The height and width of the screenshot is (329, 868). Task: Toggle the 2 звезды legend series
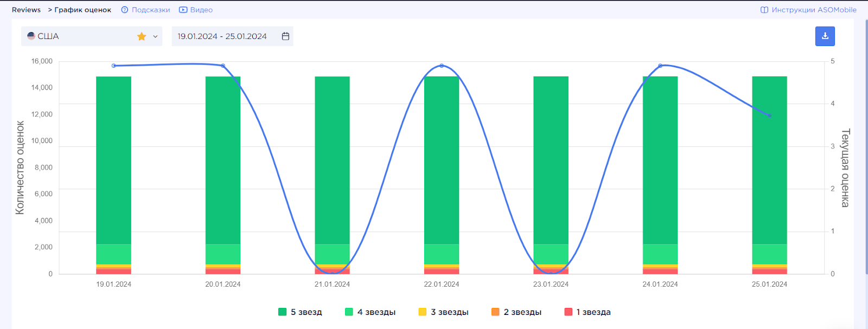(516, 312)
